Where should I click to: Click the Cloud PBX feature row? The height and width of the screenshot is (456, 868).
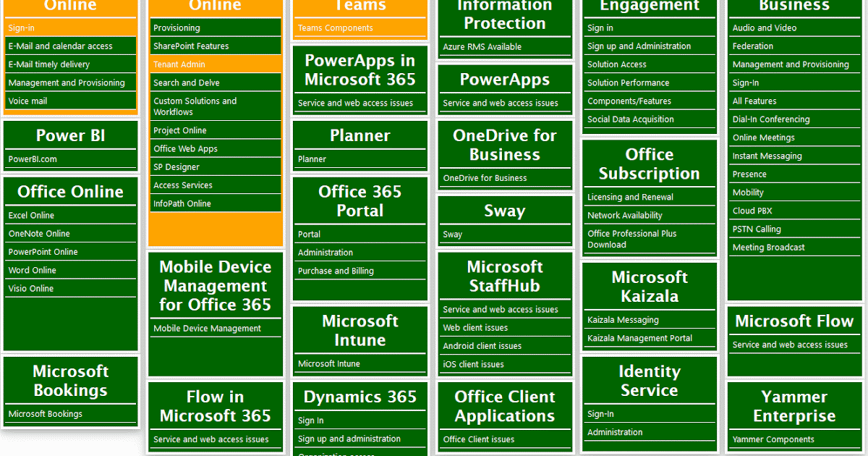point(794,211)
